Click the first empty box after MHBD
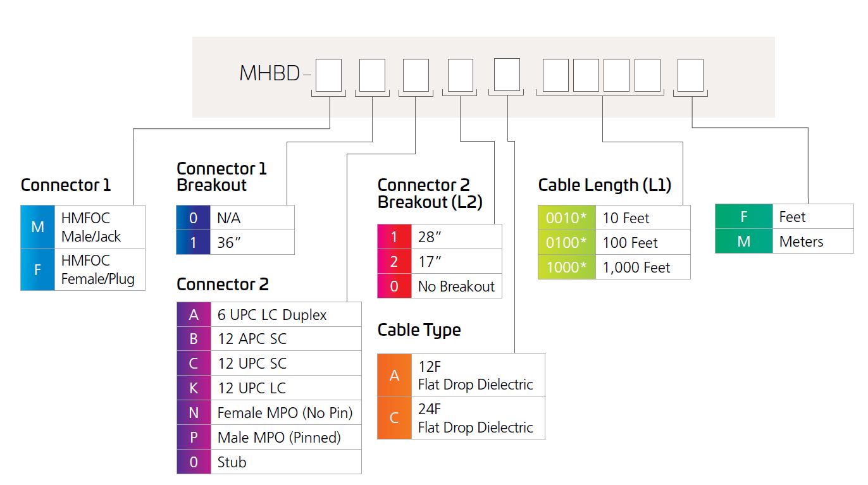 coord(328,75)
